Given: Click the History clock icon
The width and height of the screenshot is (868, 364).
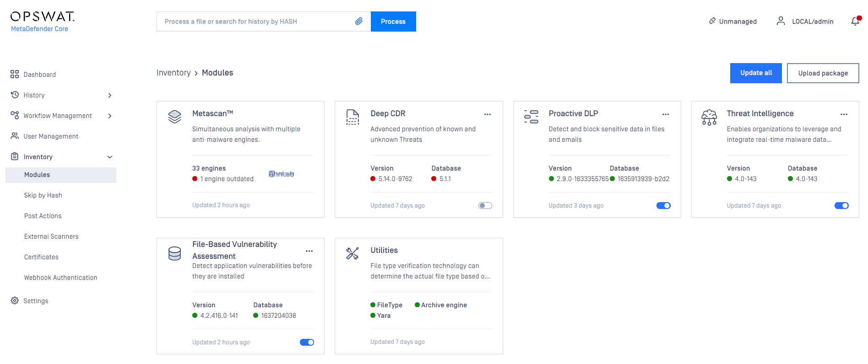Looking at the screenshot, I should 15,95.
